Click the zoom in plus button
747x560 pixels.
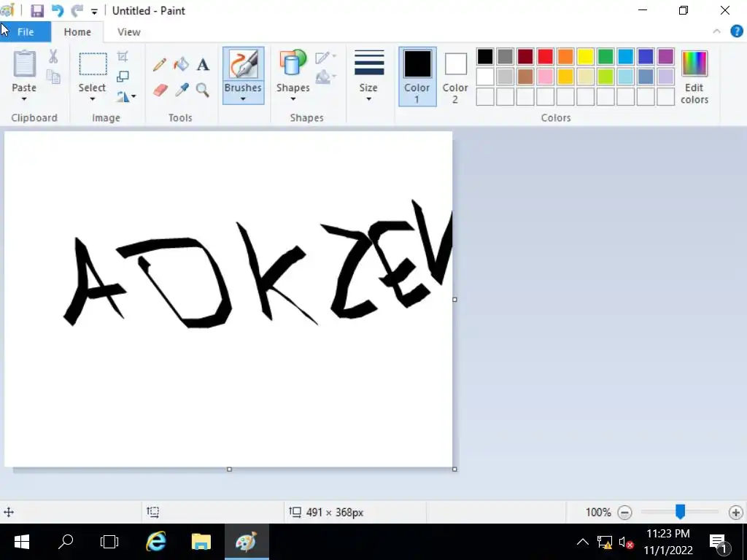pos(735,513)
